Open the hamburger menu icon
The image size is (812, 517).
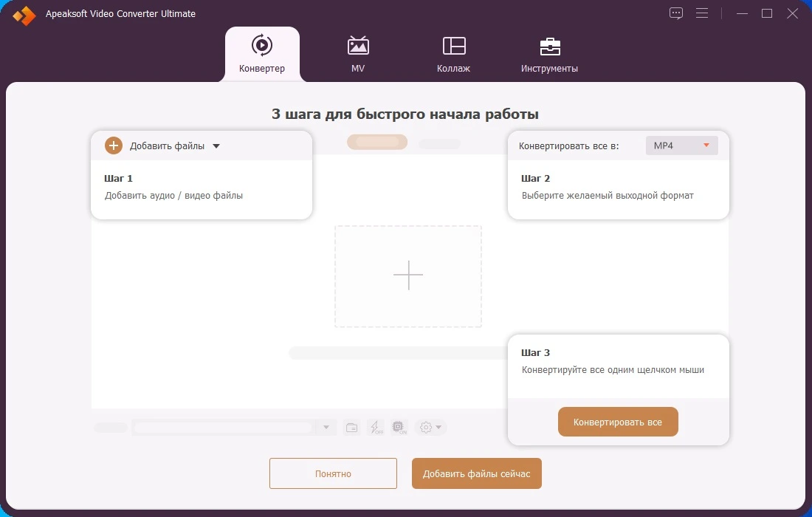pos(702,13)
